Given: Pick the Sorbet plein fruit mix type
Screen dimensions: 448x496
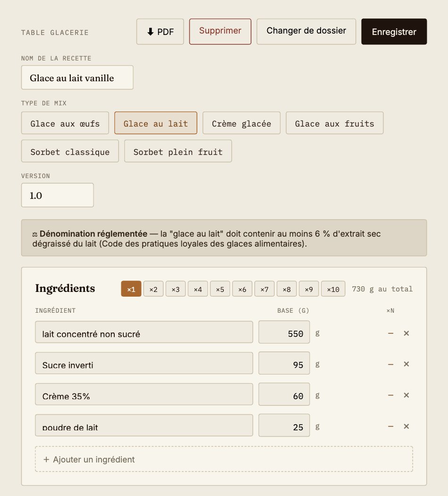Looking at the screenshot, I should pyautogui.click(x=178, y=151).
